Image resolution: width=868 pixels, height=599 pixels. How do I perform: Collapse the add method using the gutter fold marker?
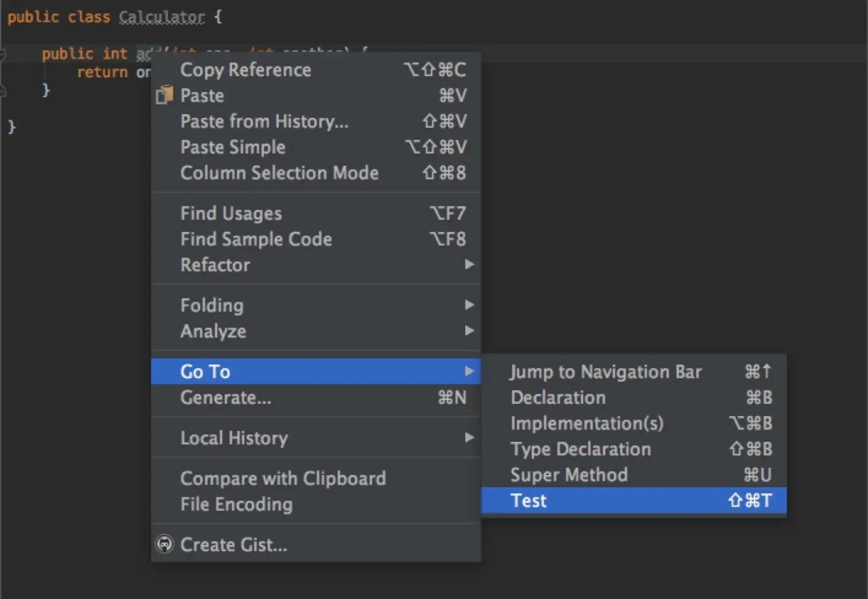3,55
